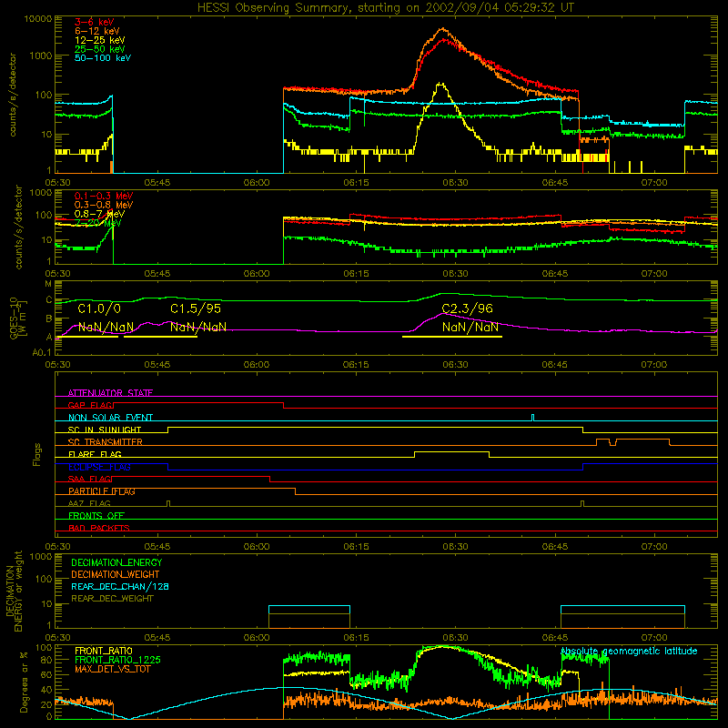Click the DECIMATION ENERGY or weight axis label

pyautogui.click(x=14, y=591)
